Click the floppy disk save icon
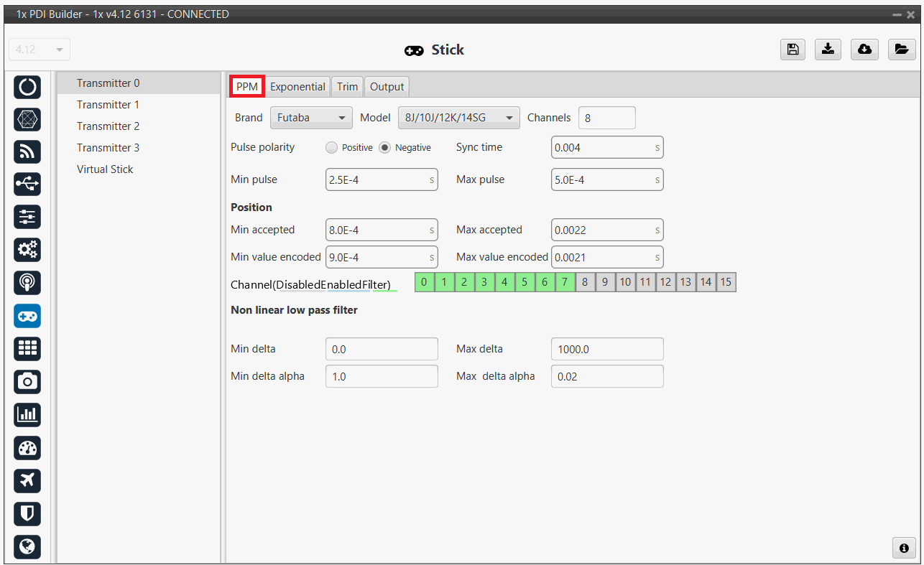 pyautogui.click(x=793, y=49)
